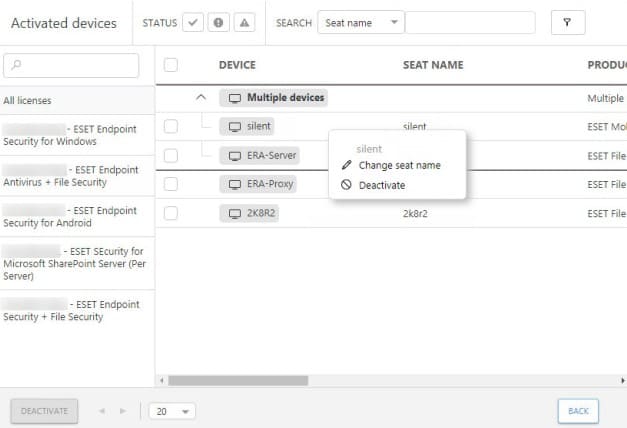Screen dimensions: 627x428
Task: Select all devices with header checkbox
Action: click(x=171, y=65)
